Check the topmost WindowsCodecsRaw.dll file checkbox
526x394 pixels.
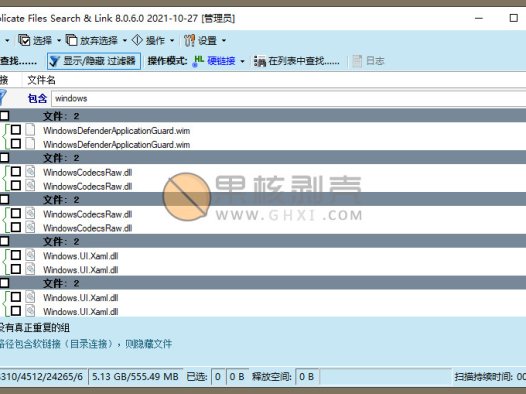coord(16,172)
